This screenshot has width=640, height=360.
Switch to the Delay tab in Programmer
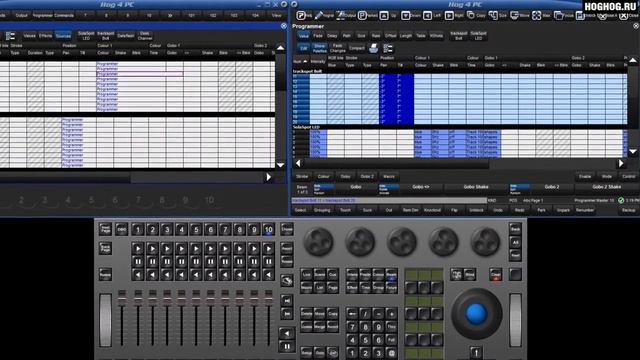[x=332, y=36]
